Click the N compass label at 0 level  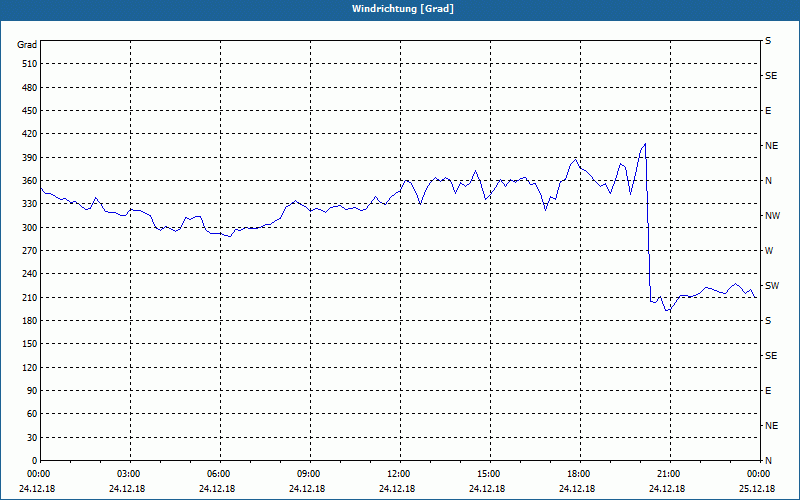(x=769, y=461)
